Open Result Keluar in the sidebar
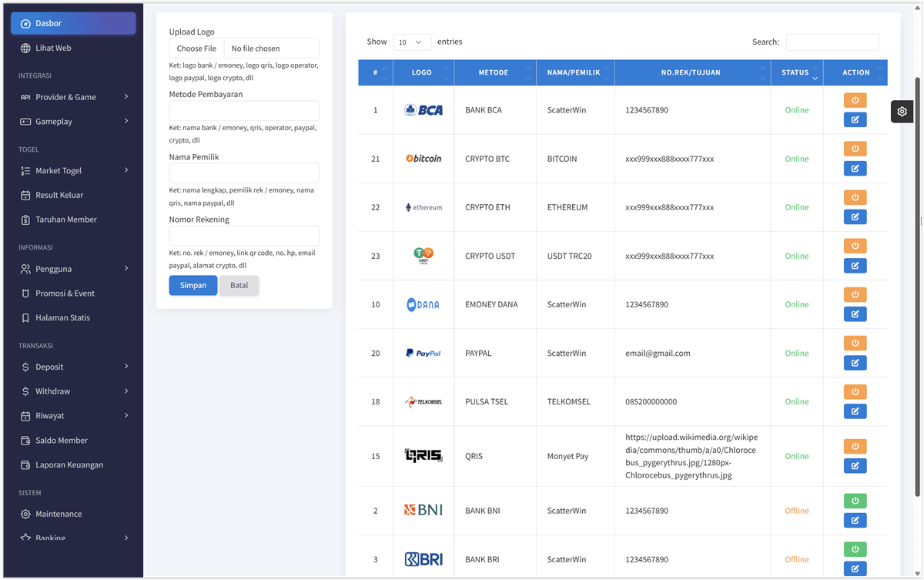Viewport: 924px width, 580px height. (57, 195)
